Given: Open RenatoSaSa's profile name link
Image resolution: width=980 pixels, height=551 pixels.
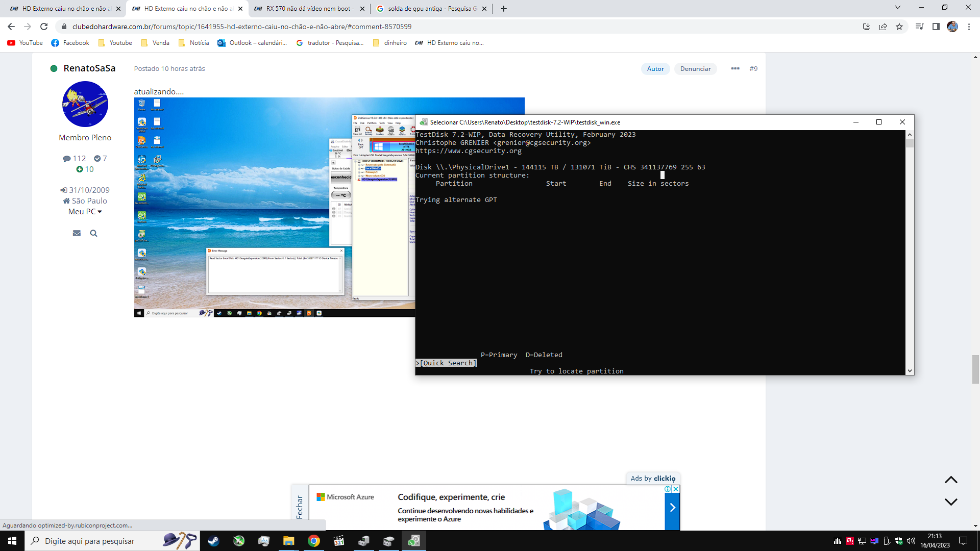Looking at the screenshot, I should (89, 68).
